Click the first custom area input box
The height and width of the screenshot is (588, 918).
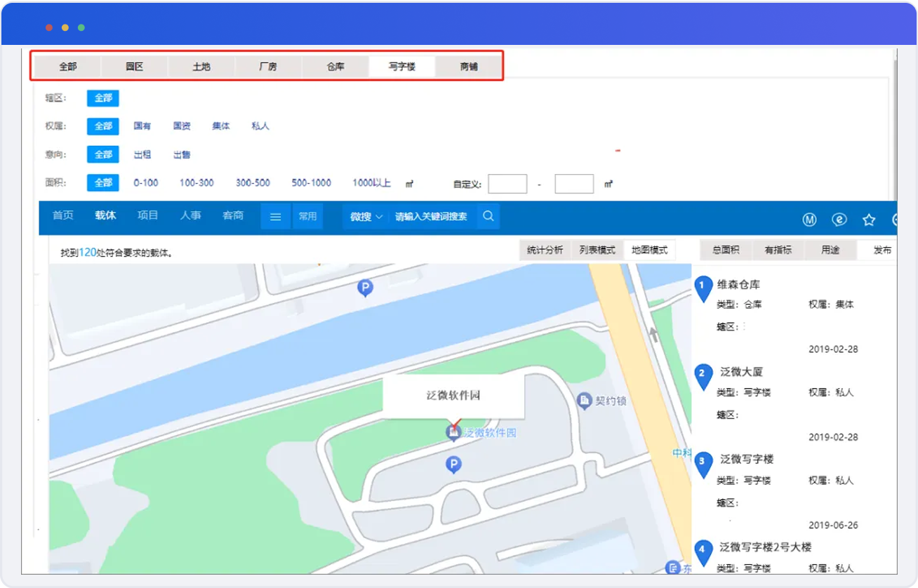coord(507,184)
